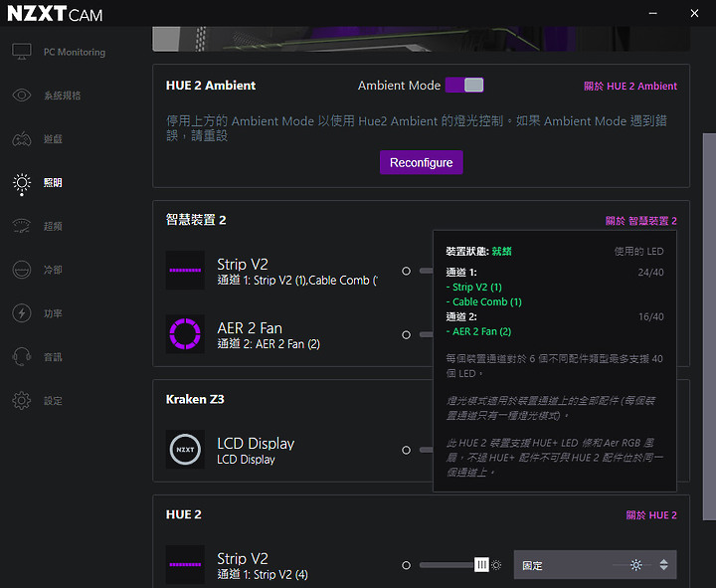Click the up/down arrows on 固定 dropdown
The height and width of the screenshot is (588, 716).
point(664,565)
